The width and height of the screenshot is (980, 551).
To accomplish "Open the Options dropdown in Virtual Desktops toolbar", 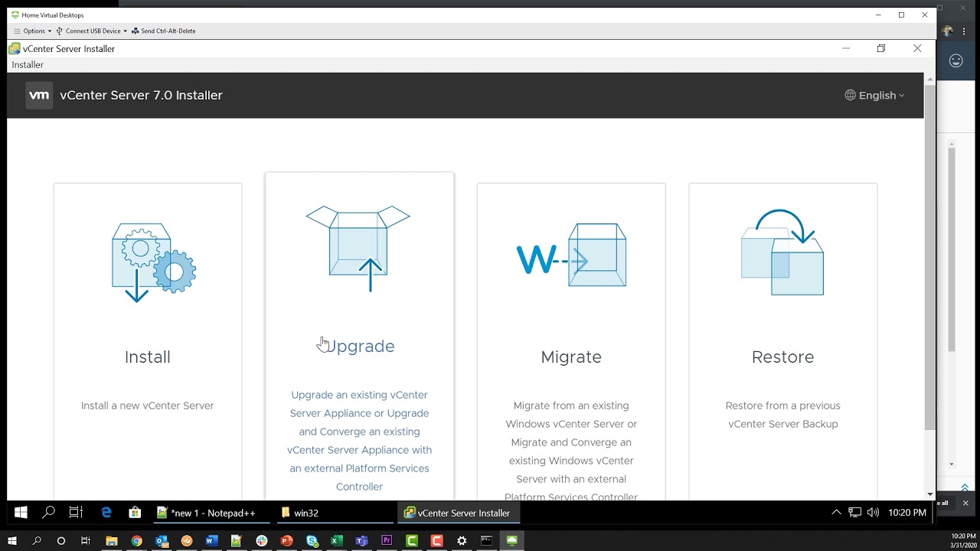I will [x=33, y=31].
